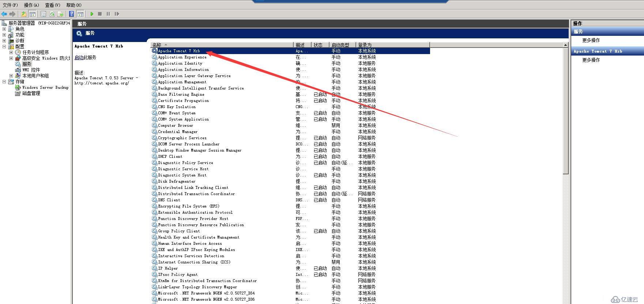Click the Restart service toolbar icon
This screenshot has width=644, height=304.
pyautogui.click(x=117, y=14)
